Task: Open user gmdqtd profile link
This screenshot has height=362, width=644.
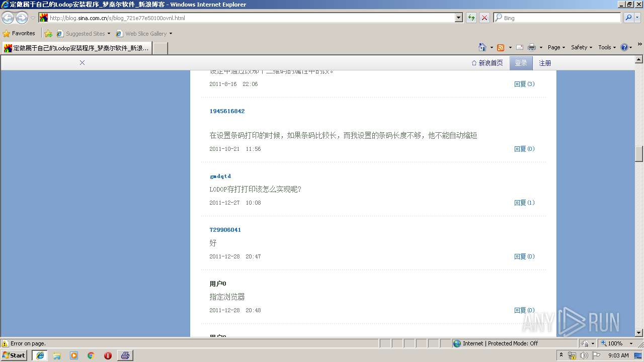Action: pos(220,176)
